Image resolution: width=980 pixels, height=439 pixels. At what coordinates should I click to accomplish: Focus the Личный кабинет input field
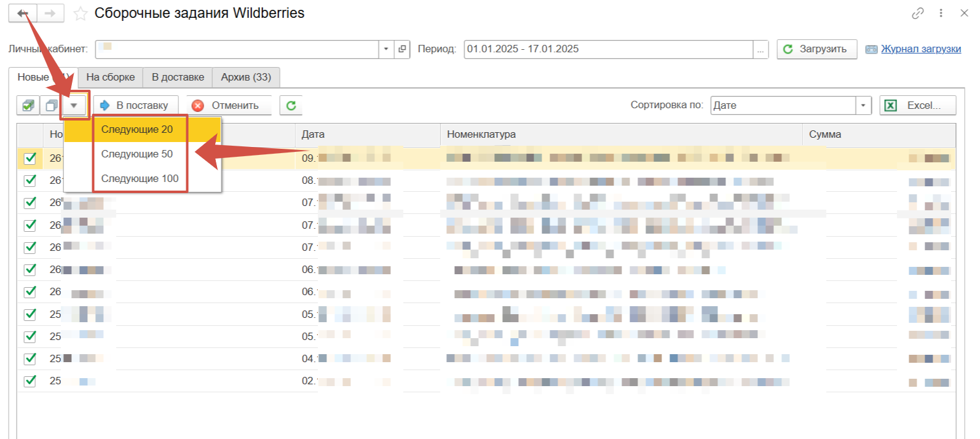click(237, 49)
